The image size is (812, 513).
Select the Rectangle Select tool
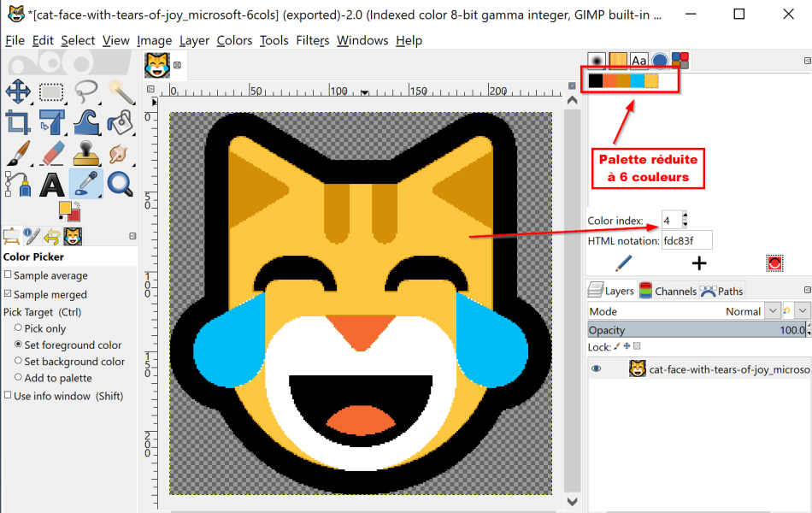(51, 91)
